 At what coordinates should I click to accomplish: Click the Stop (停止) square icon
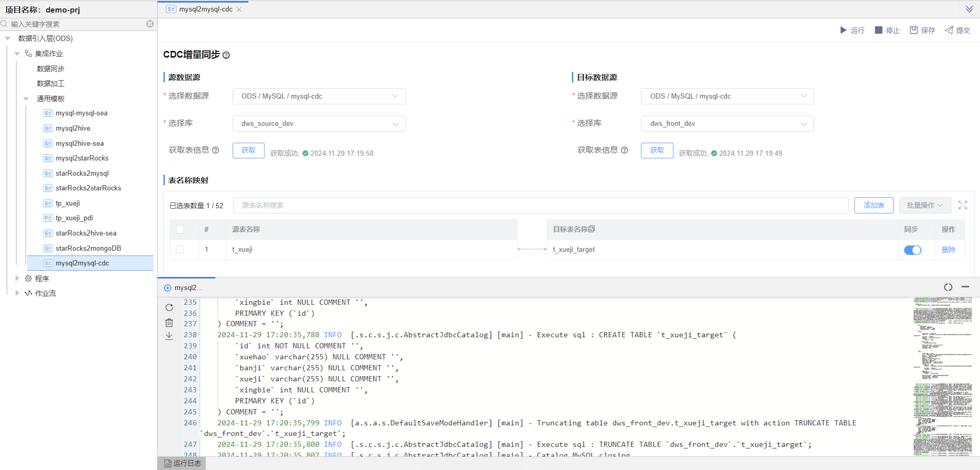coord(878,30)
